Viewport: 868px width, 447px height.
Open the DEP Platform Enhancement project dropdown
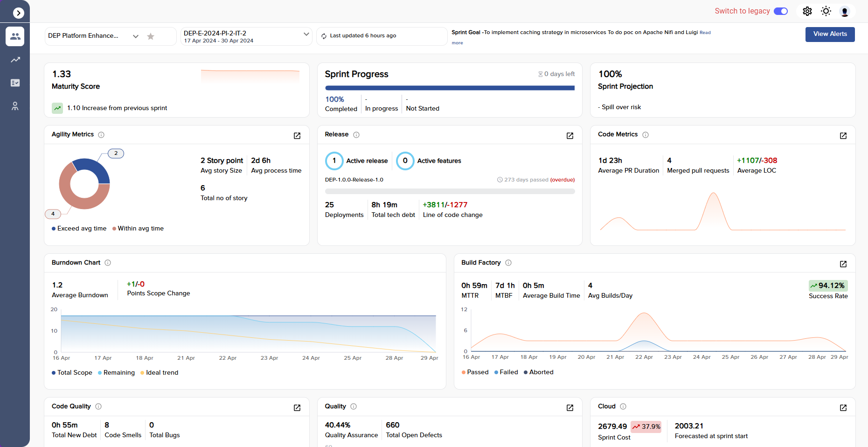(x=136, y=36)
